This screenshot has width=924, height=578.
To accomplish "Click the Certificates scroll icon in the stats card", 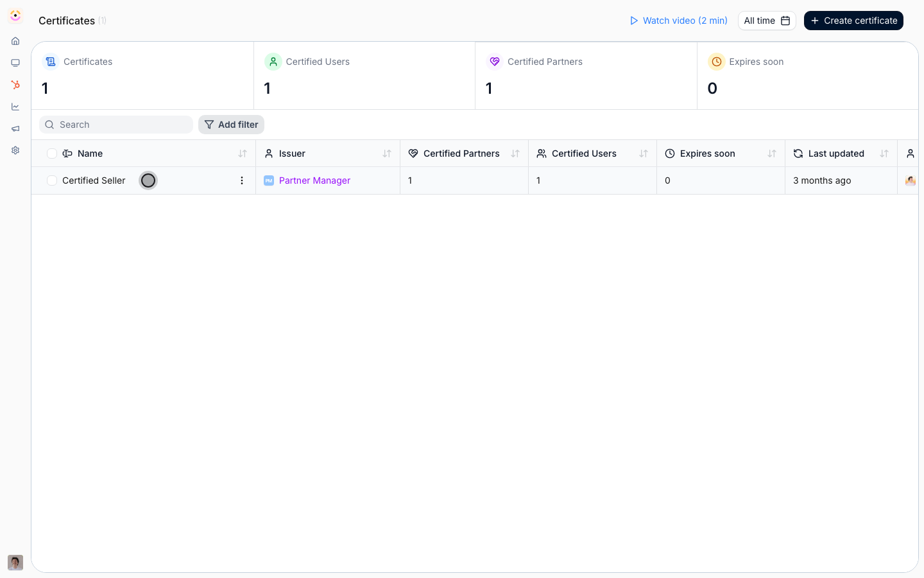I will (51, 62).
